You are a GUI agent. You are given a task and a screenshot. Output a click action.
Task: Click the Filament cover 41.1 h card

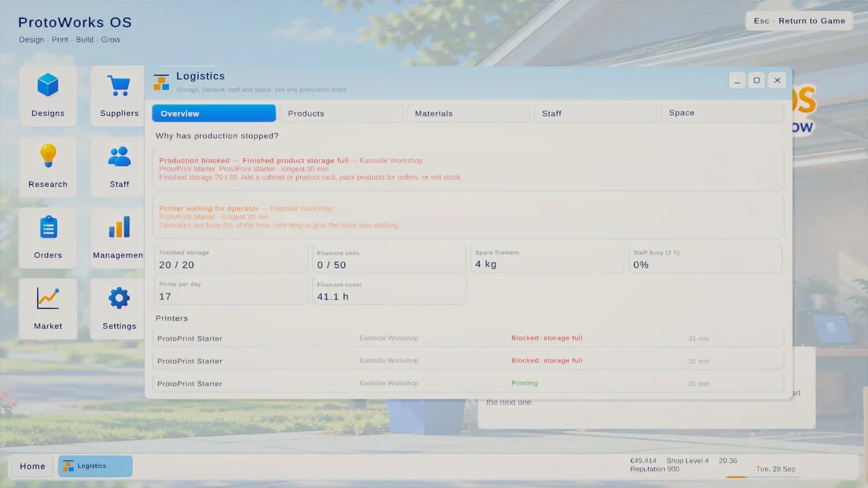pos(389,291)
